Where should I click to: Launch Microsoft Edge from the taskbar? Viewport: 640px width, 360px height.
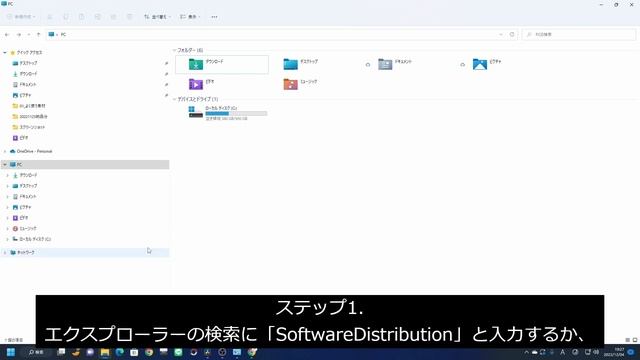coord(120,352)
